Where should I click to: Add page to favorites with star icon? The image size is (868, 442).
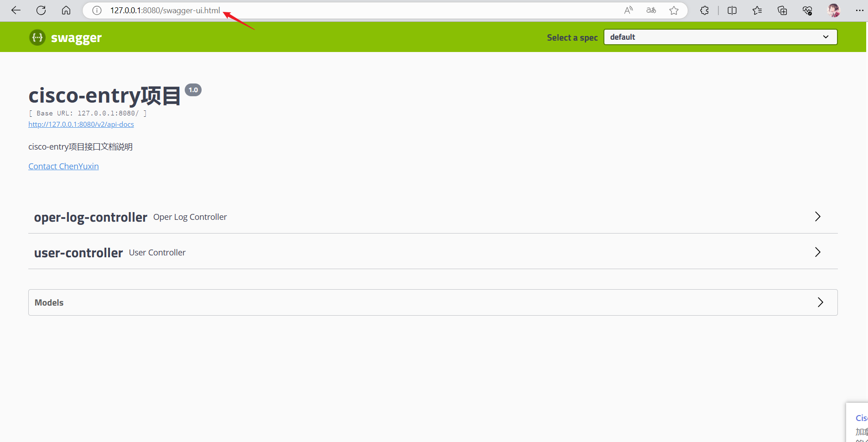(x=674, y=10)
